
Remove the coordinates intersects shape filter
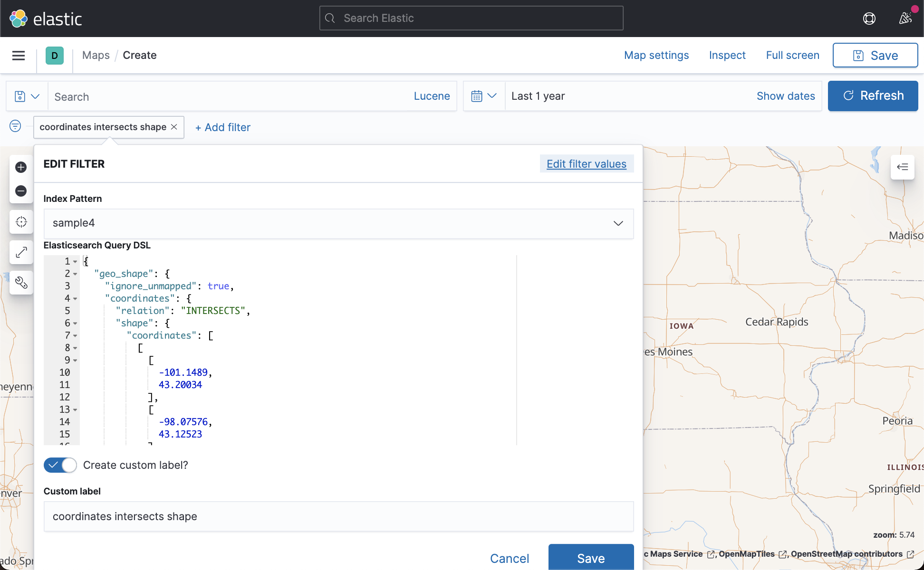(173, 127)
